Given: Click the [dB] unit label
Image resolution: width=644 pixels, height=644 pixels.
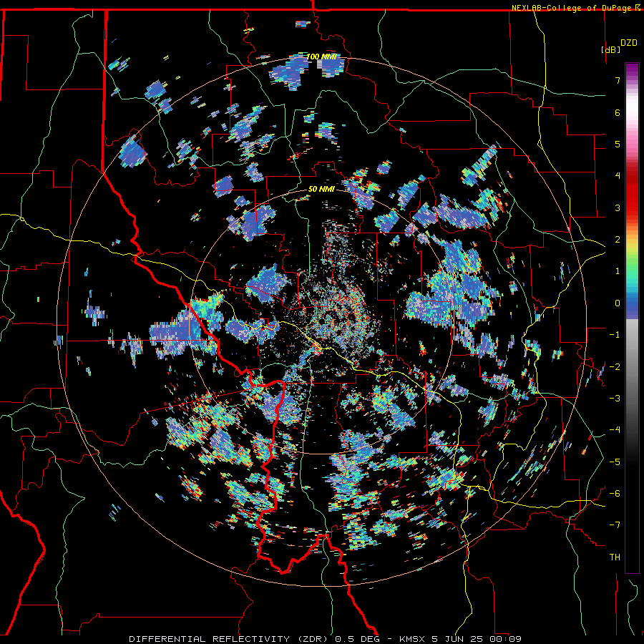Looking at the screenshot, I should click(610, 49).
